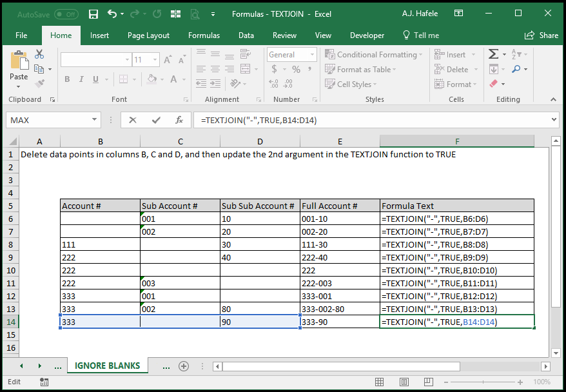This screenshot has width=566, height=392.
Task: Toggle AutoSave switch
Action: pyautogui.click(x=66, y=14)
